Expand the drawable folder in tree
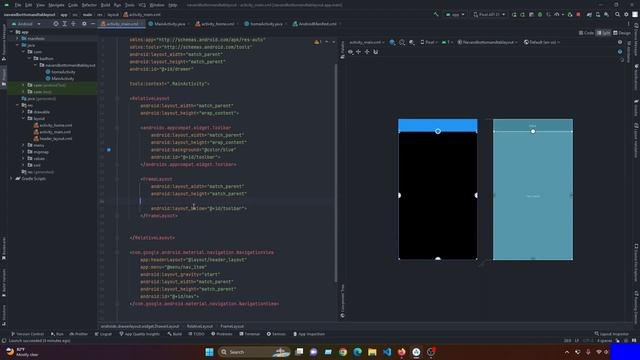 point(24,112)
